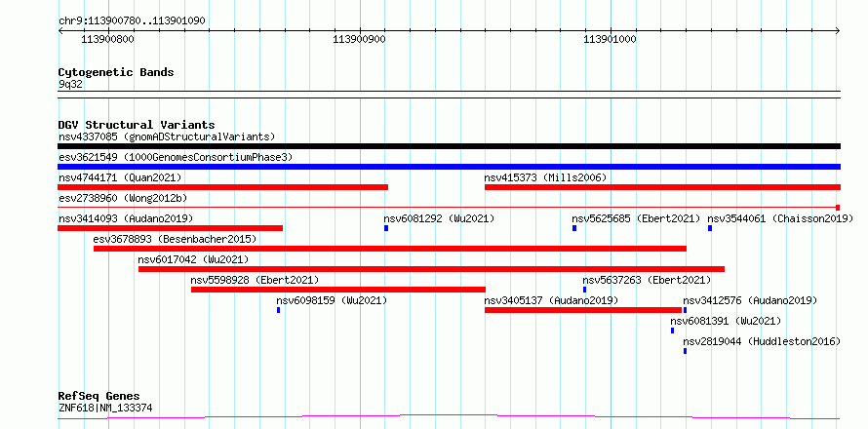Click the left arrowhead of the coordinate ruler
Screen dimensions: 868x429
pos(60,31)
